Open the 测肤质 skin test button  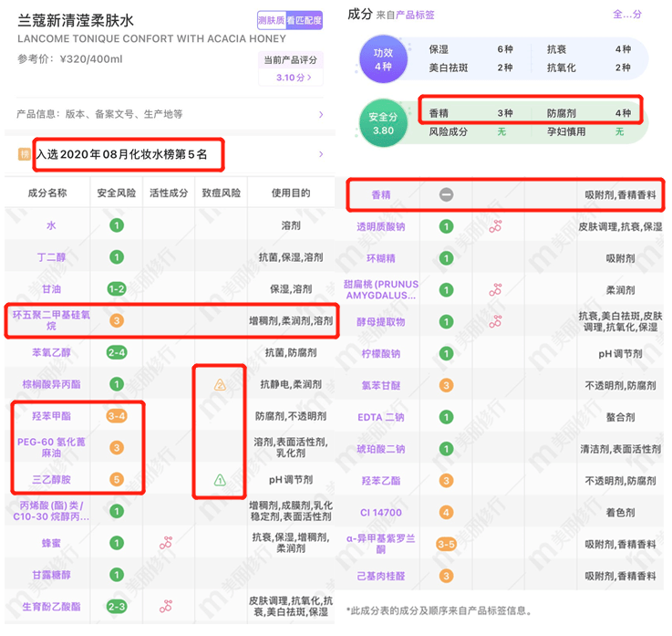272,21
